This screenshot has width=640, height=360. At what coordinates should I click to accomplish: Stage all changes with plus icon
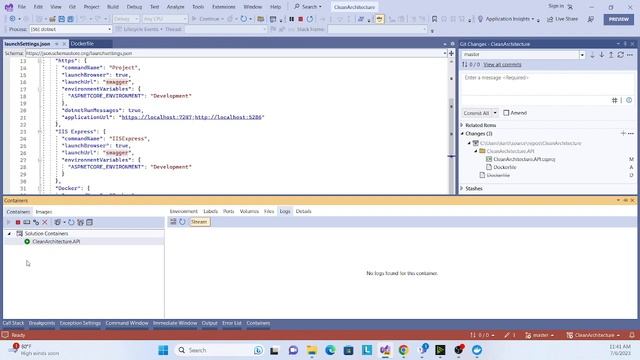(x=623, y=133)
